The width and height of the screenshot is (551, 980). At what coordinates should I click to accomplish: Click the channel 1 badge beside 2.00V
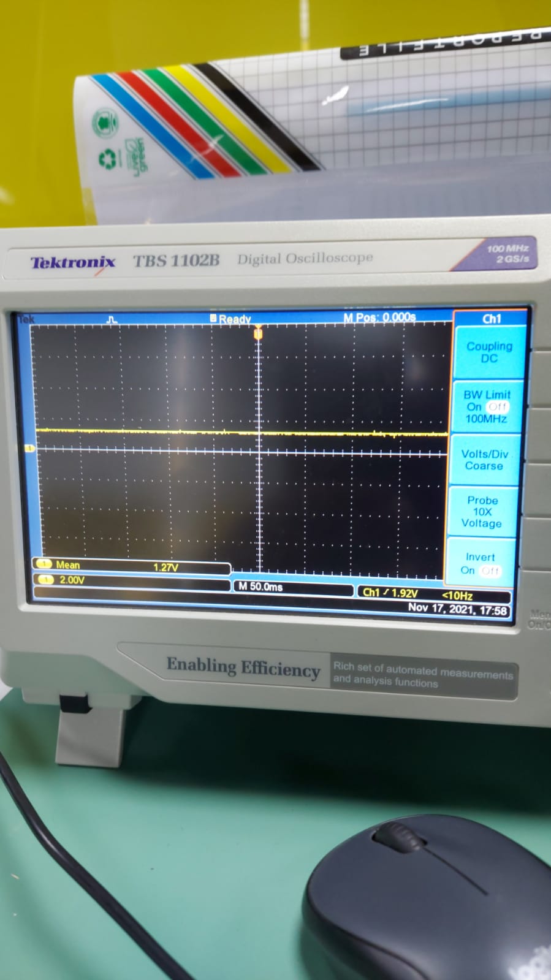pos(46,579)
